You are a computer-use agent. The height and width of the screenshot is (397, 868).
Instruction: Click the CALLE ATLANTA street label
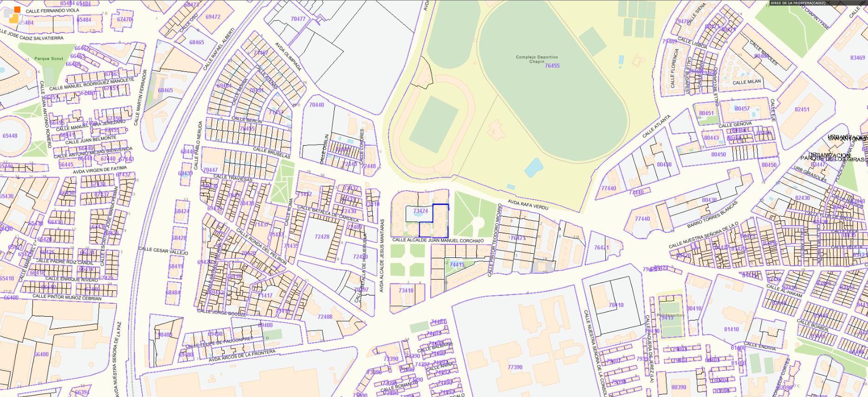point(657,127)
